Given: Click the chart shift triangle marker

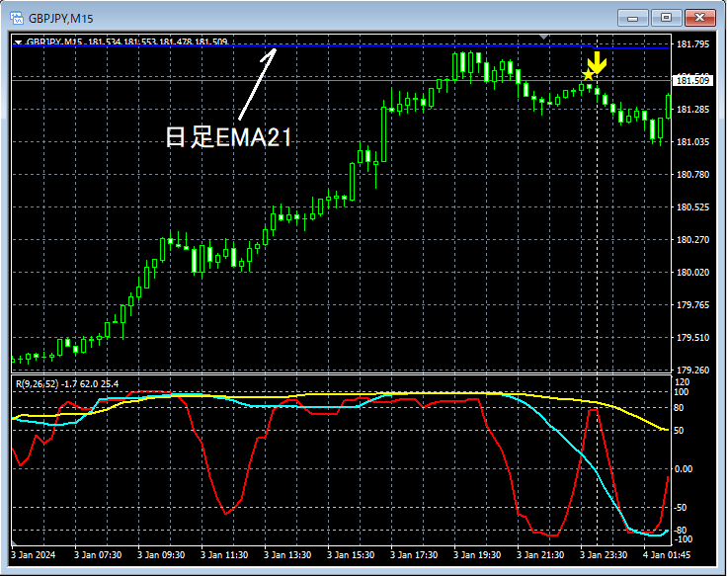Looking at the screenshot, I should (x=544, y=37).
